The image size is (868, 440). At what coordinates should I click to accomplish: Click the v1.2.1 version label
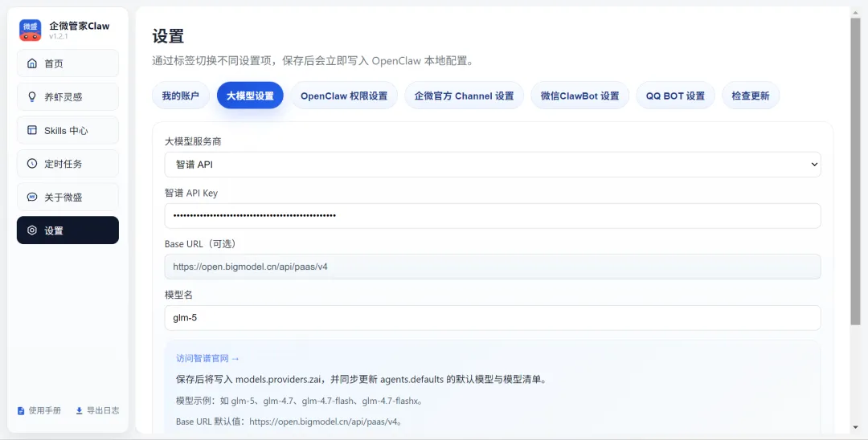[x=58, y=36]
